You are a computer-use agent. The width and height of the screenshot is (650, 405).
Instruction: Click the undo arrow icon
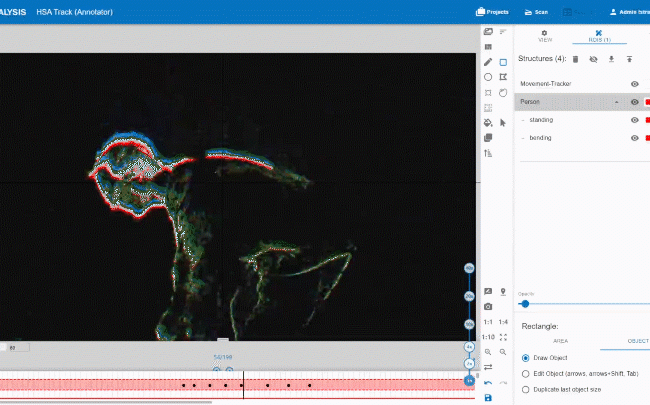(488, 383)
